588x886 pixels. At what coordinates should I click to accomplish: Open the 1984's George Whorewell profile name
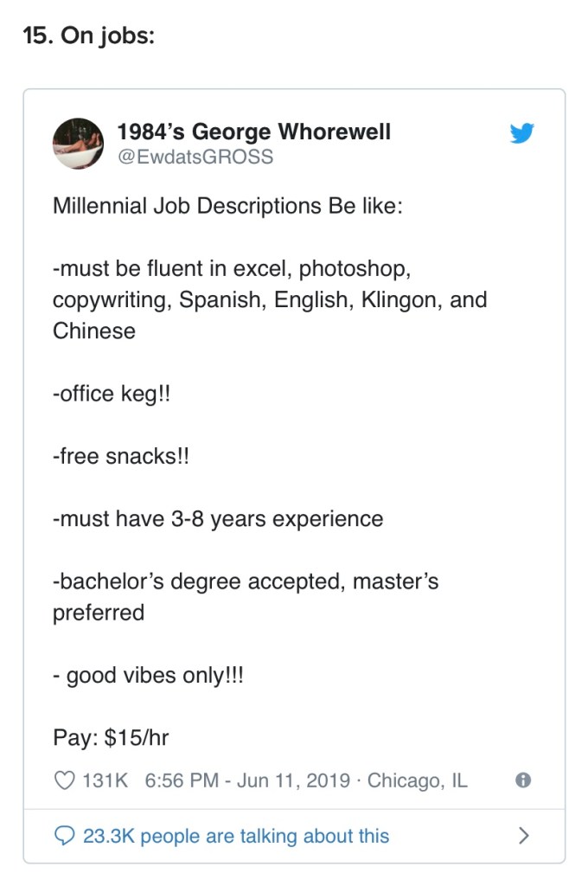[253, 132]
